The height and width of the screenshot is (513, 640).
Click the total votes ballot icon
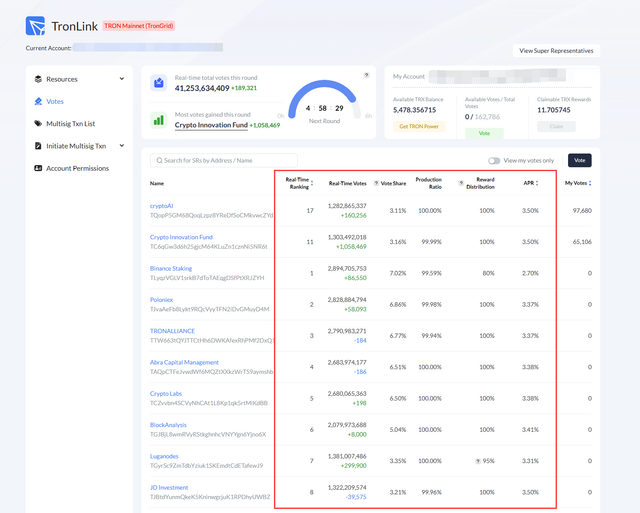coord(158,83)
